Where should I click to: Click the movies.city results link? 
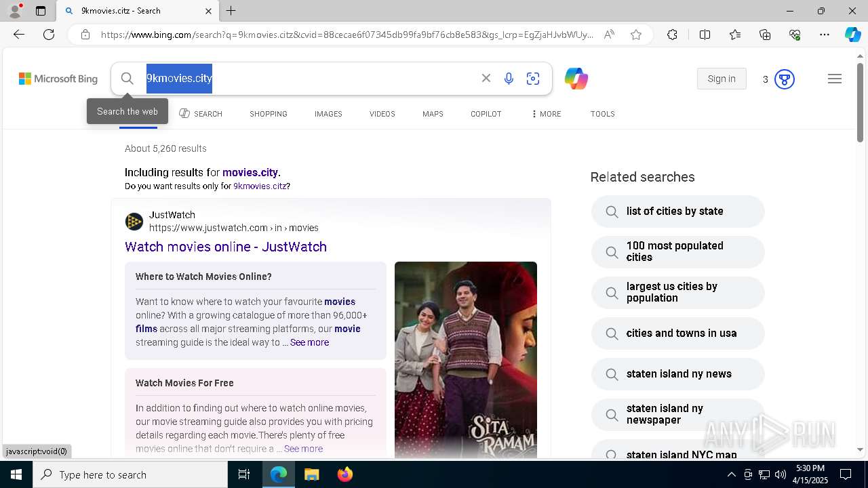250,172
